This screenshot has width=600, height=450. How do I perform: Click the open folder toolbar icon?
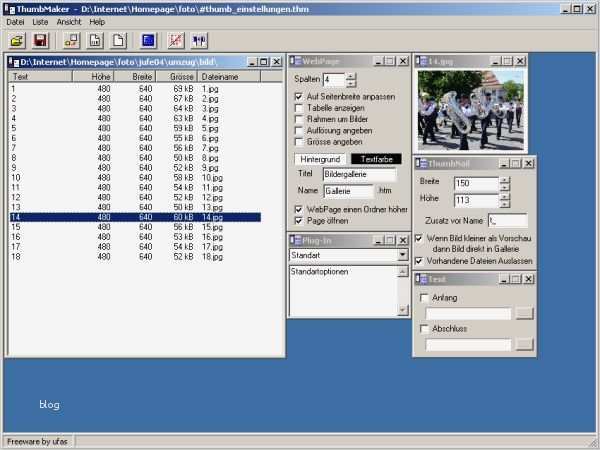(x=17, y=41)
